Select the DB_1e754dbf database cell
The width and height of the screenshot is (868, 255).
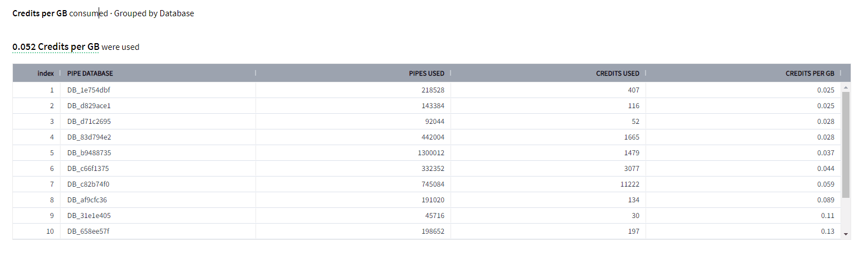[x=85, y=90]
